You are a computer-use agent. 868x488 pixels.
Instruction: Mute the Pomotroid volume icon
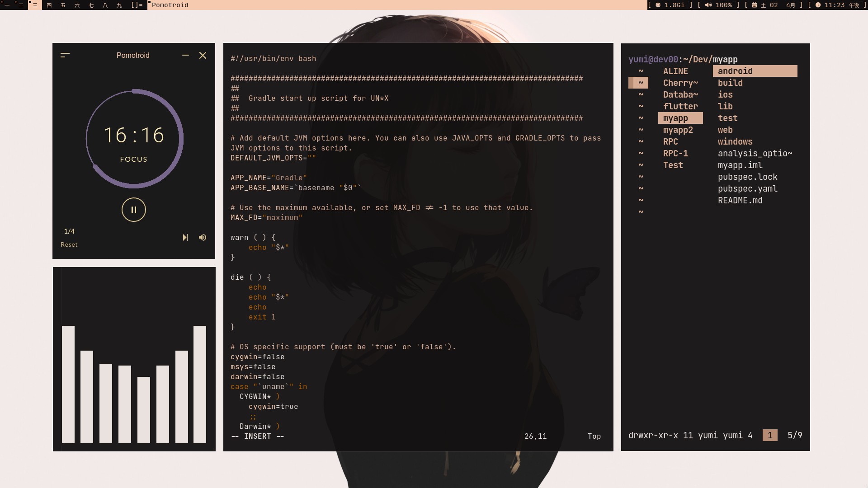[203, 238]
